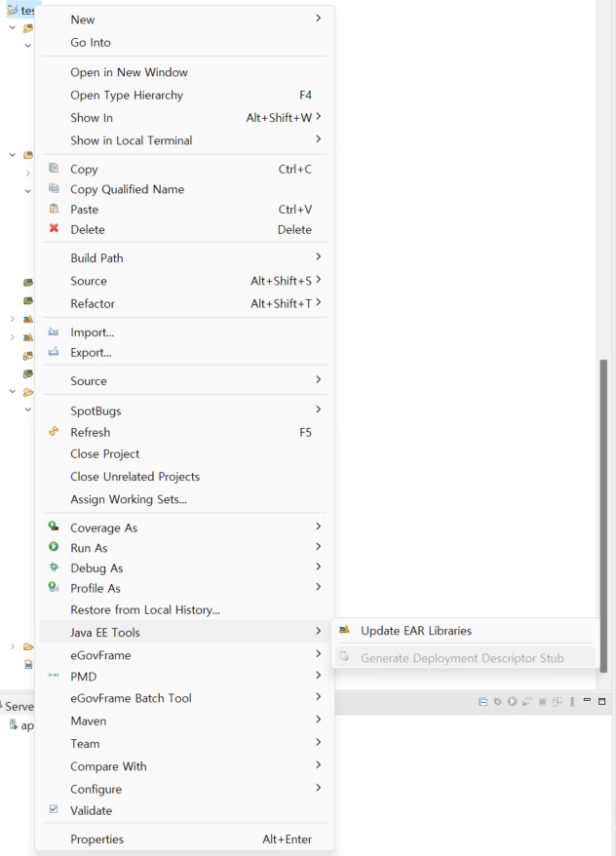This screenshot has height=856, width=616.
Task: Launch the server in debug mode
Action: click(496, 700)
